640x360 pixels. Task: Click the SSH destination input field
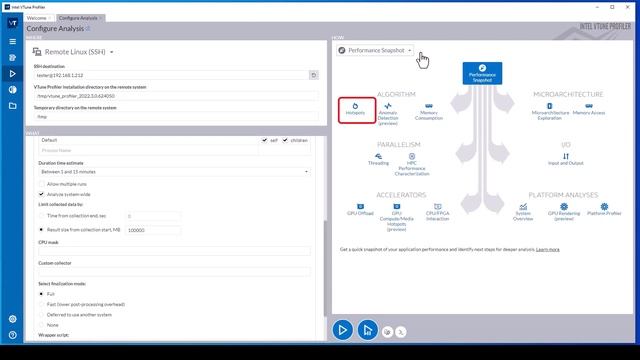[171, 75]
